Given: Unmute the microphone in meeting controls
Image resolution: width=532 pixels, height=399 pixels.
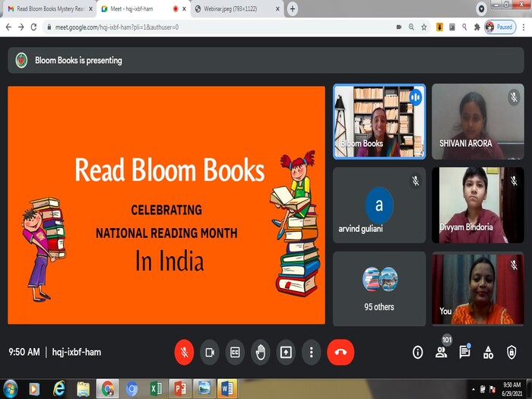Looking at the screenshot, I should [x=184, y=352].
